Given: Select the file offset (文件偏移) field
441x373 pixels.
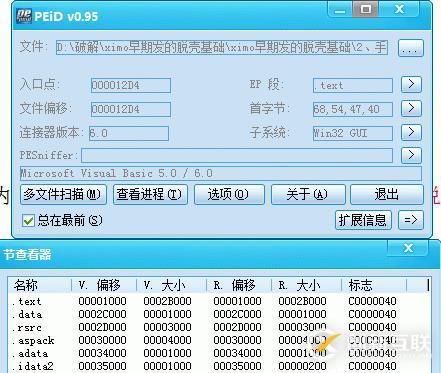Looking at the screenshot, I should [131, 109].
